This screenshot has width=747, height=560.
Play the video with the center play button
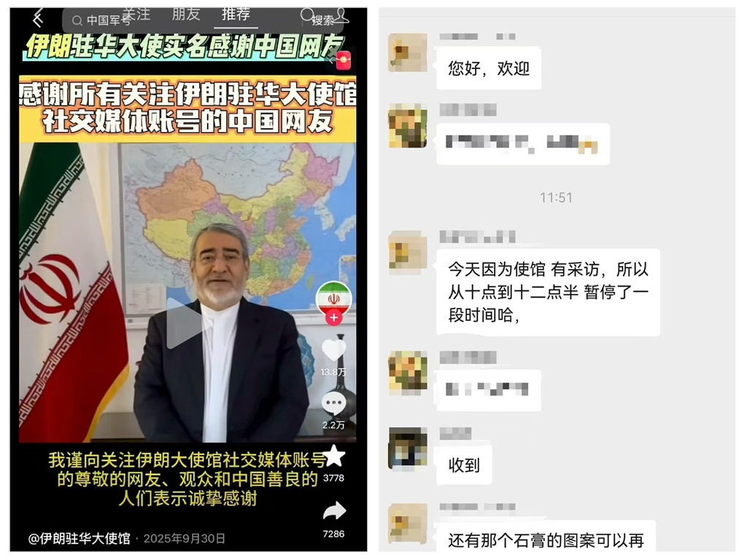[183, 323]
